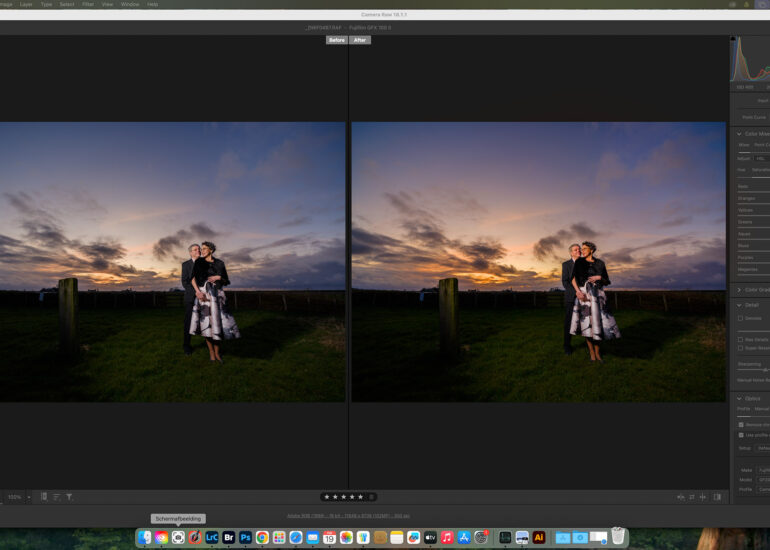Click the After view label

coord(360,40)
